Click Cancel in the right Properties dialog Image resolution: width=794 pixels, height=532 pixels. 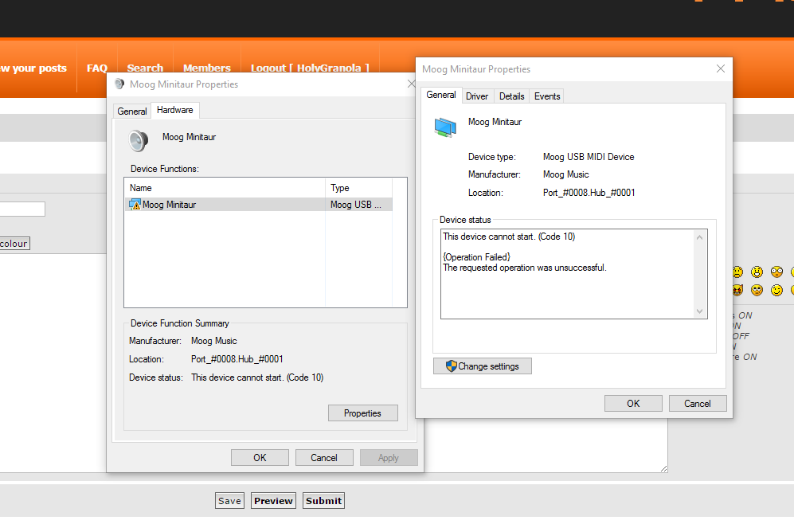pos(697,403)
